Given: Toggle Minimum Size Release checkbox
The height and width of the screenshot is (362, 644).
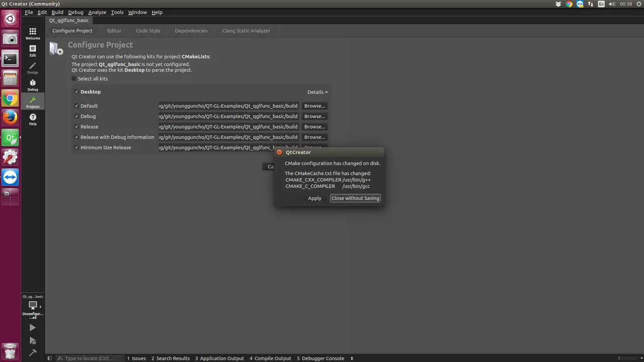Looking at the screenshot, I should click(x=76, y=148).
